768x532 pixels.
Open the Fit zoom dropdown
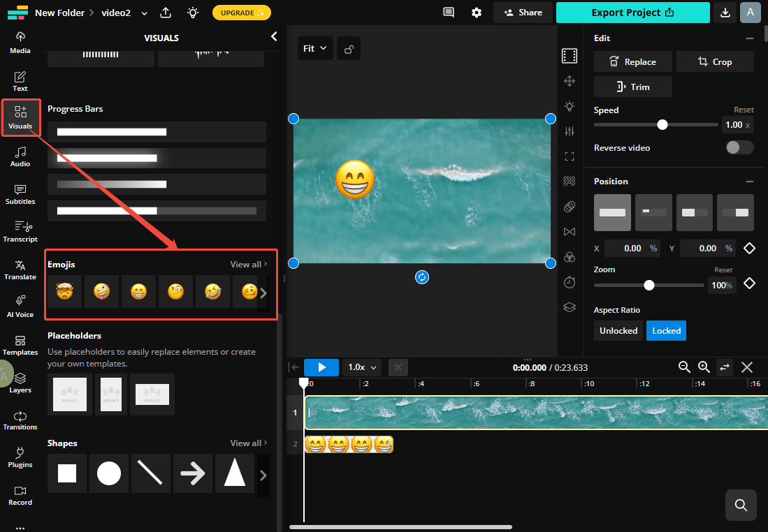[x=315, y=48]
